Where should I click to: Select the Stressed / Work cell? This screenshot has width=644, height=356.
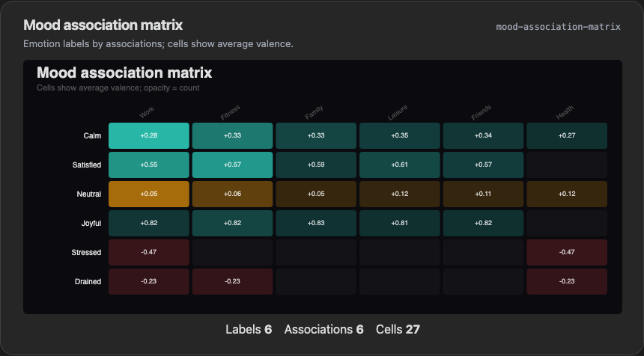click(149, 252)
